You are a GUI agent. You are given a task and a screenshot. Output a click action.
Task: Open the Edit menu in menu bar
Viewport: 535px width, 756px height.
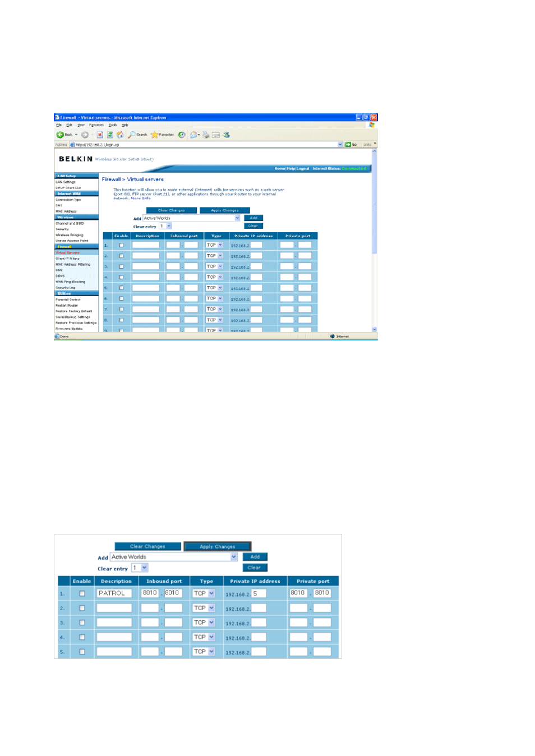69,125
